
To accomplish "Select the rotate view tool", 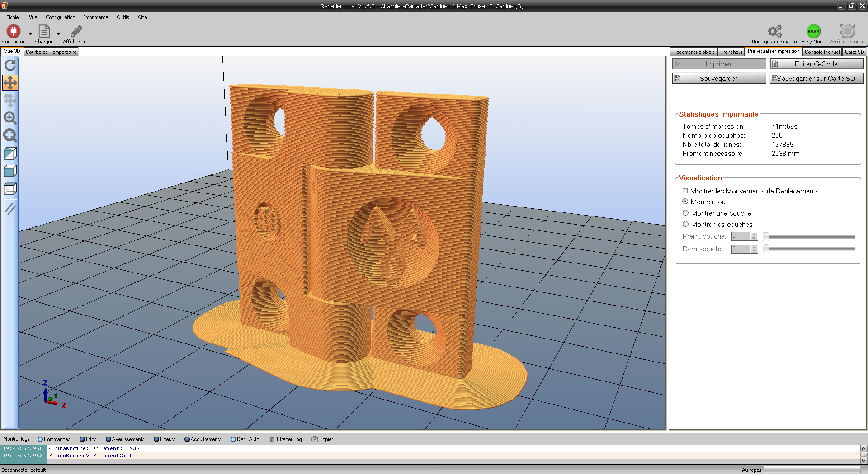I will coord(10,66).
